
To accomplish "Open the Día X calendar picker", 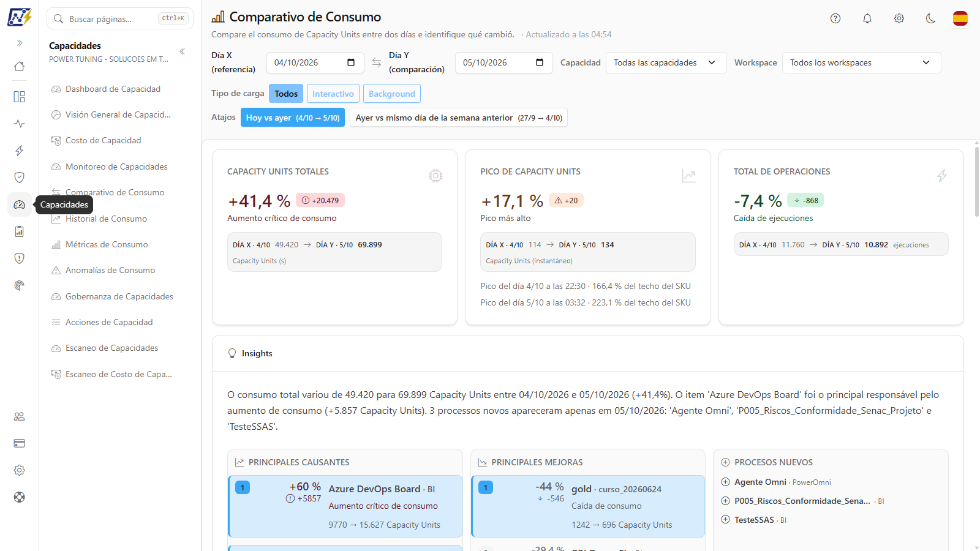I will [351, 62].
